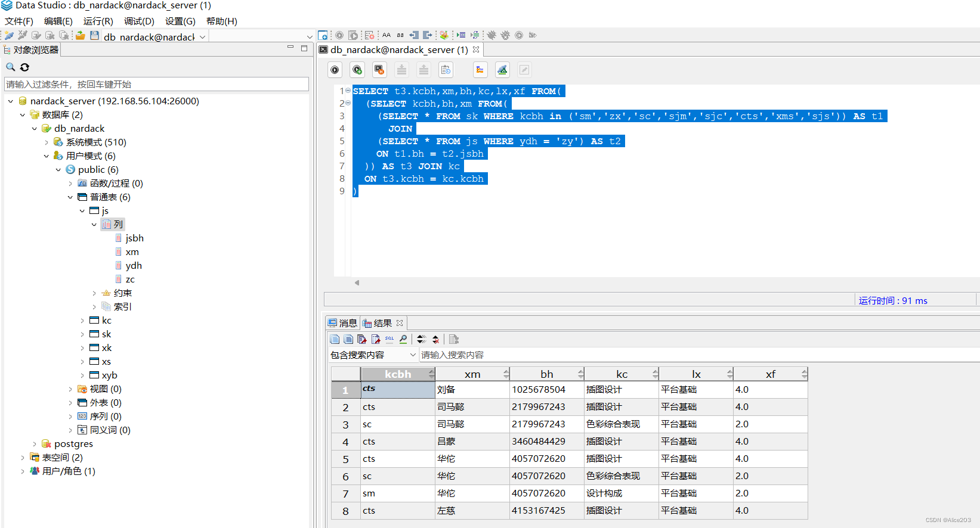This screenshot has height=528, width=980.
Task: Click the visual explain plan icon
Action: 502,70
